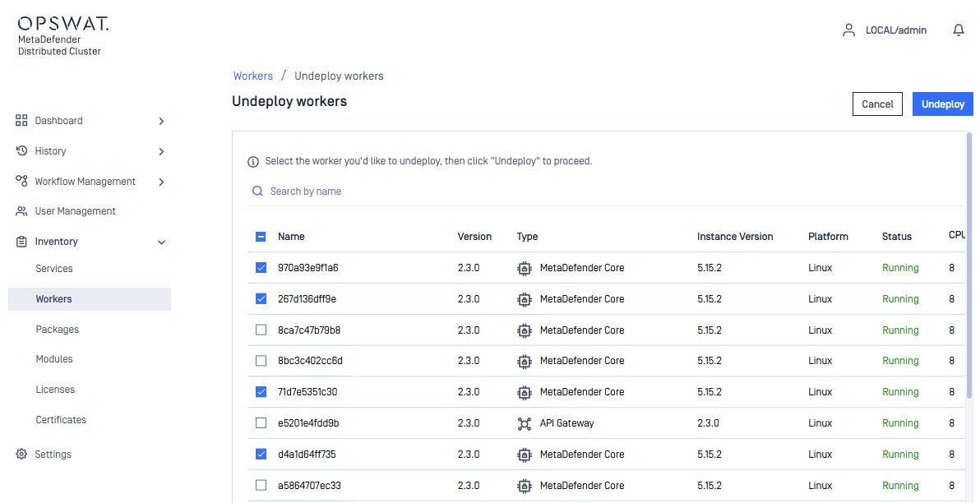Expand the Dashboard menu chevron
Viewport: 980px width, 503px height.
pos(161,122)
